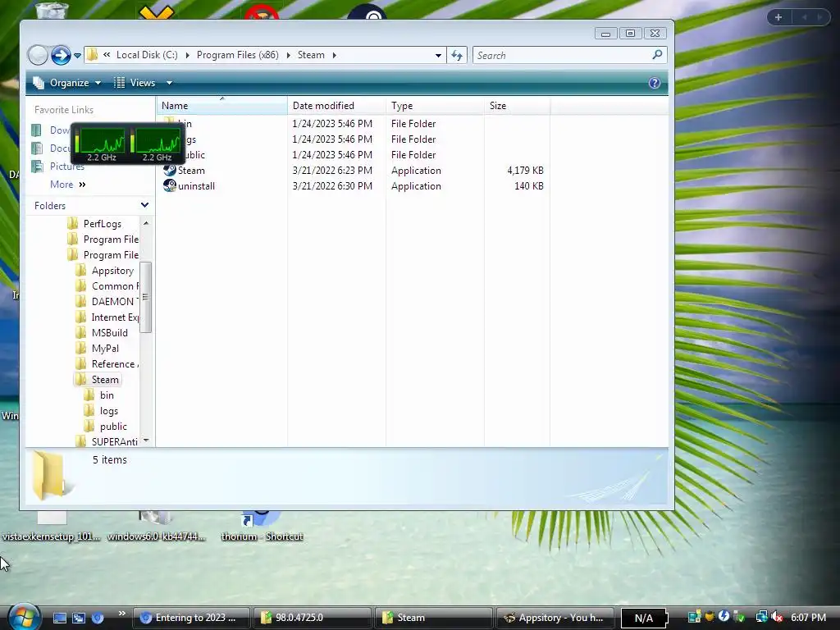Click the Windows Start orb
This screenshot has width=840, height=630.
coord(24,617)
